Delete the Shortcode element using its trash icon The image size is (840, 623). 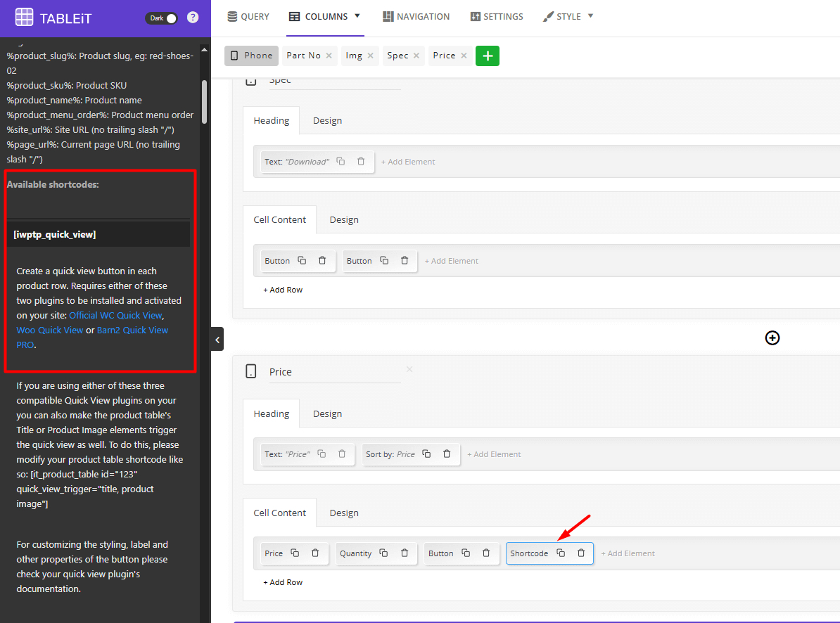tap(581, 553)
